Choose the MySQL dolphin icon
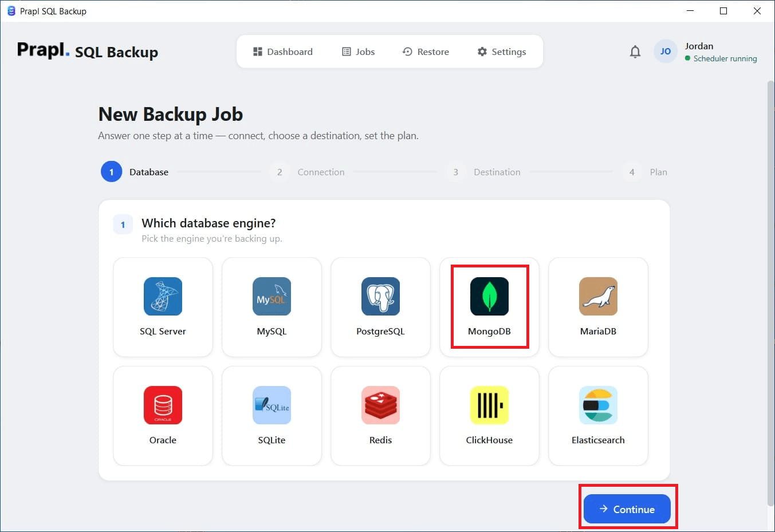 click(x=272, y=296)
